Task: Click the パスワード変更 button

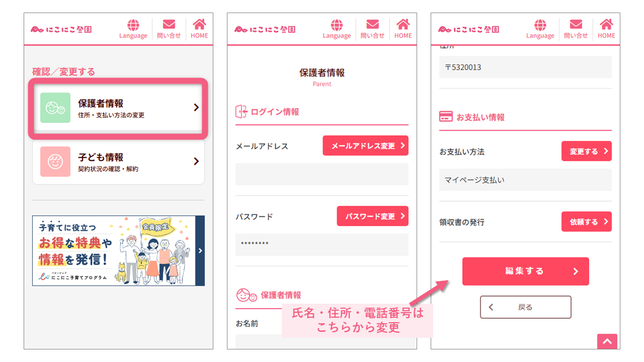Action: coord(372,216)
